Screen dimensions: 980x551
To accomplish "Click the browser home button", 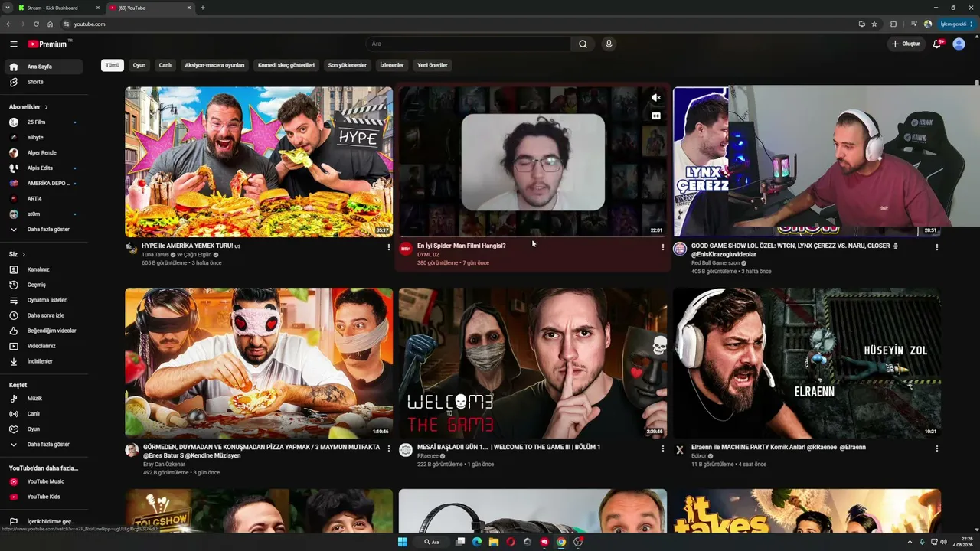I will (x=50, y=24).
